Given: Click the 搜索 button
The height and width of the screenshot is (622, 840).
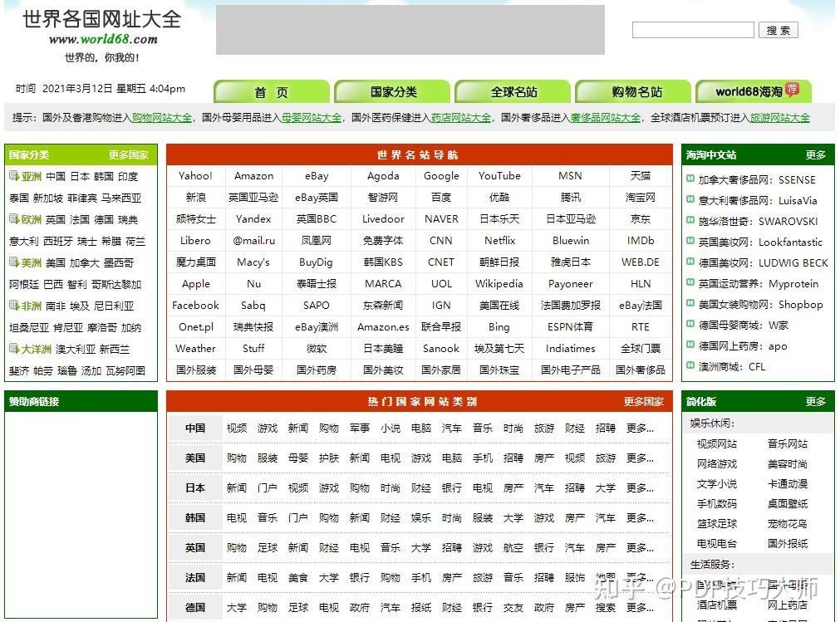Looking at the screenshot, I should [779, 30].
